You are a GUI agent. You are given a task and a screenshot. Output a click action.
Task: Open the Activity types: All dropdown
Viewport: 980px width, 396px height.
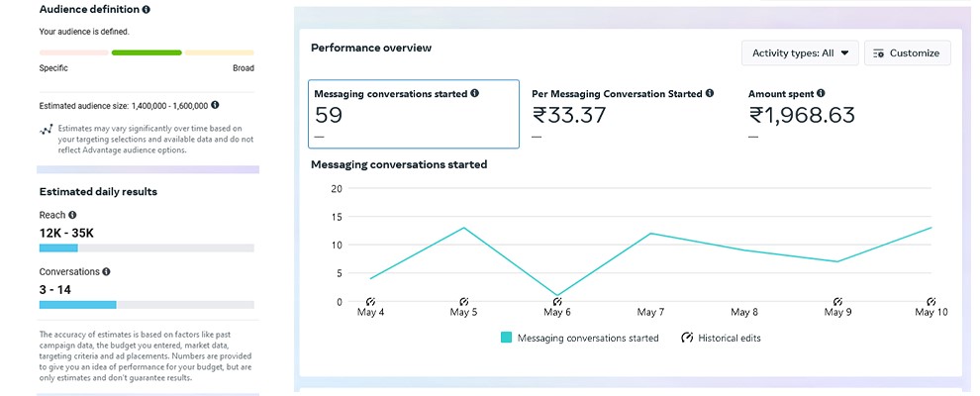click(800, 53)
